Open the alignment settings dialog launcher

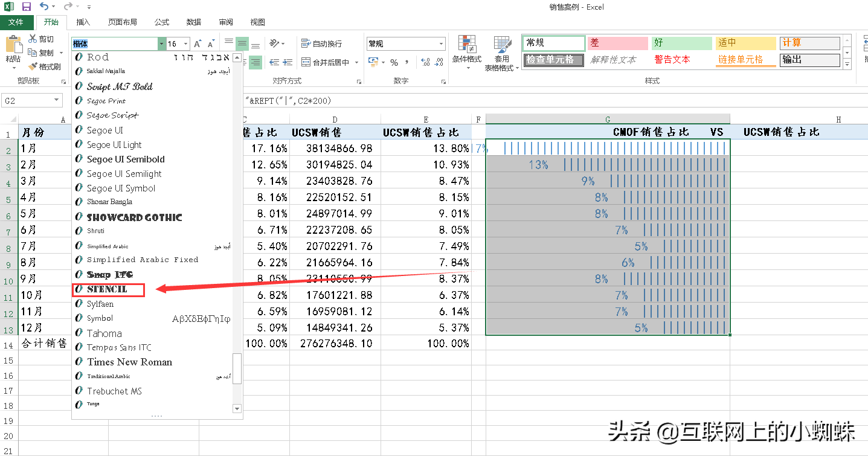pos(358,81)
